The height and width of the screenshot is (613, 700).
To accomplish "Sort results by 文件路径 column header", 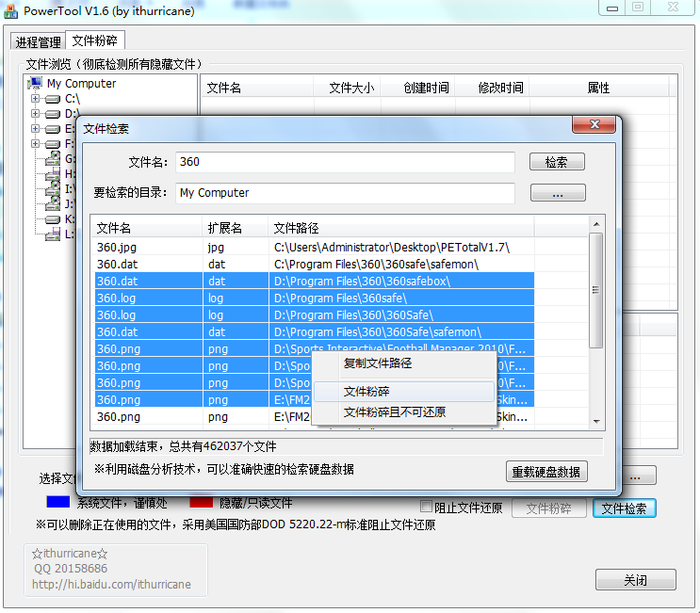I will pyautogui.click(x=401, y=228).
